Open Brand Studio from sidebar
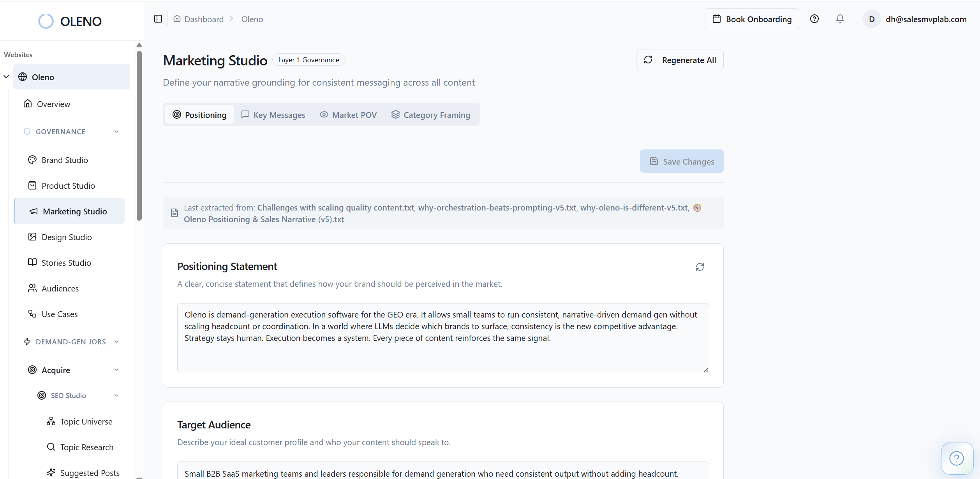980x479 pixels. 65,160
